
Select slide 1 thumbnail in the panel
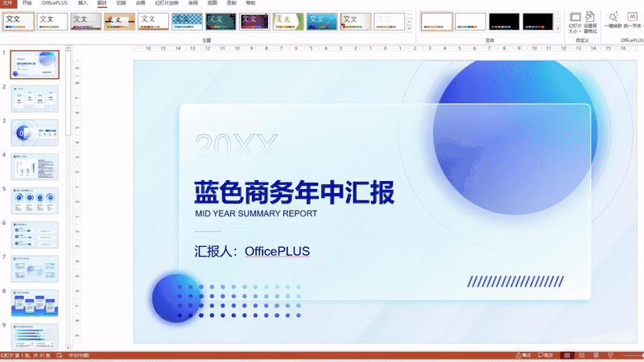35,65
